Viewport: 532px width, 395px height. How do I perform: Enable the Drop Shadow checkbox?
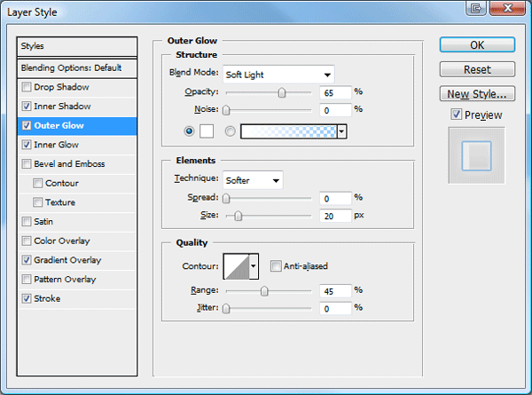click(x=27, y=87)
